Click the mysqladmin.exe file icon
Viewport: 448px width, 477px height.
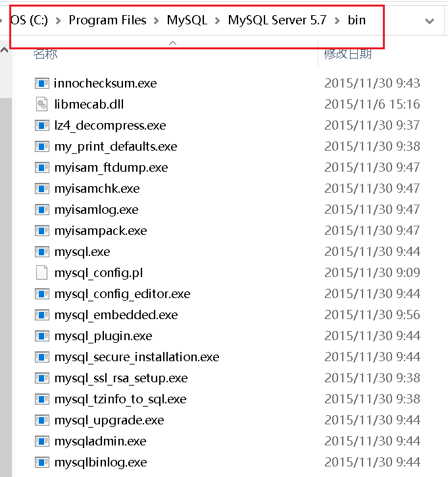[x=42, y=441]
